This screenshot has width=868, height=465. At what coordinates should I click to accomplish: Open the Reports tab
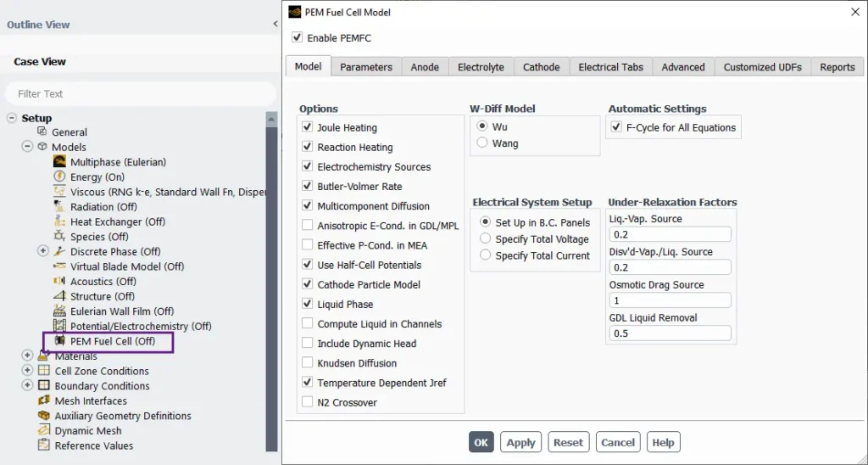coord(837,66)
